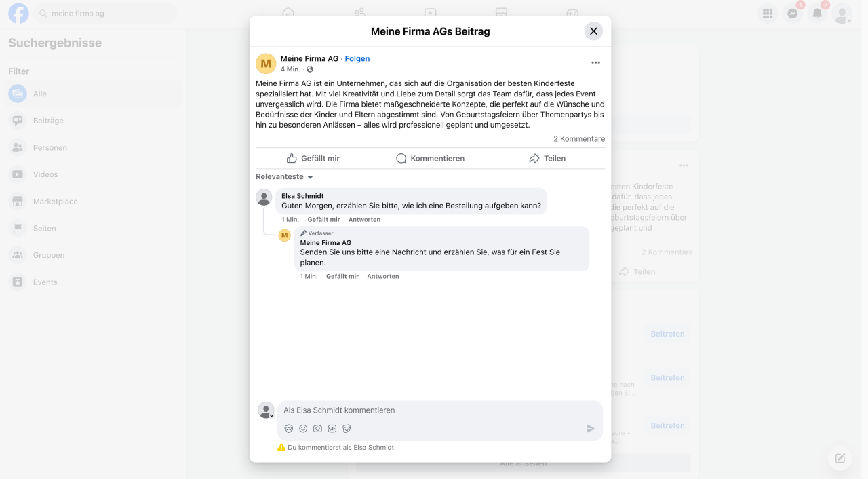Attach a photo via camera icon
Screen dimensions: 868x479
(317, 429)
